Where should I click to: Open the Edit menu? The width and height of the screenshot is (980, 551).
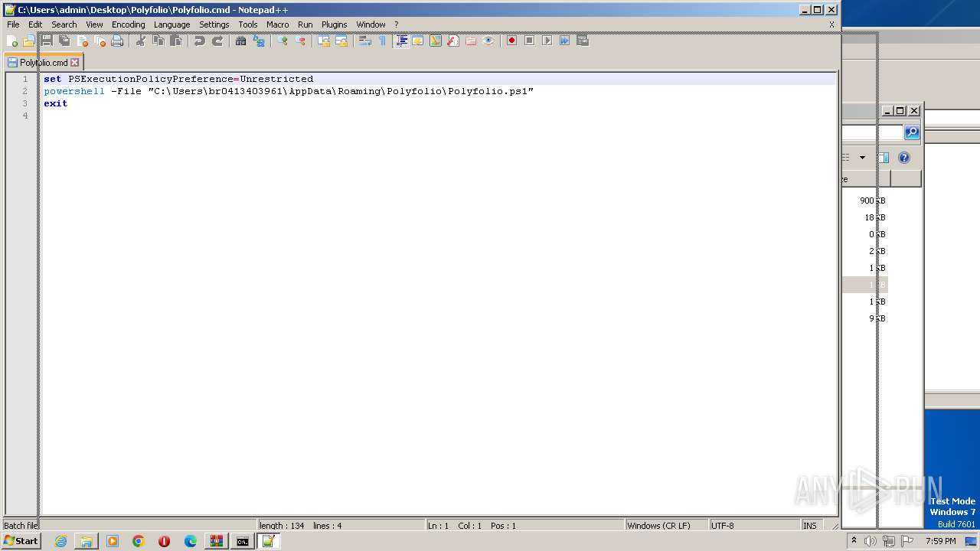(35, 24)
